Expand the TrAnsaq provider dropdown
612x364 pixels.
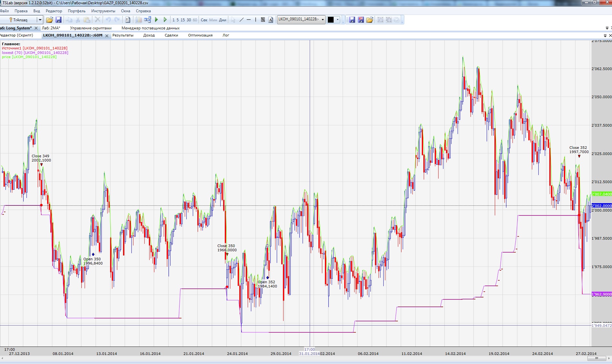[x=40, y=20]
